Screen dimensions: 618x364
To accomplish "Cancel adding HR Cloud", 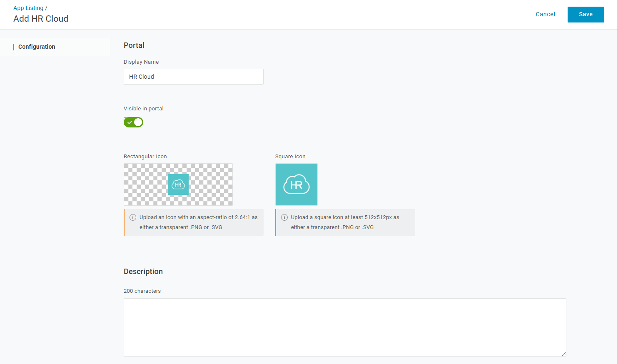I will 545,14.
